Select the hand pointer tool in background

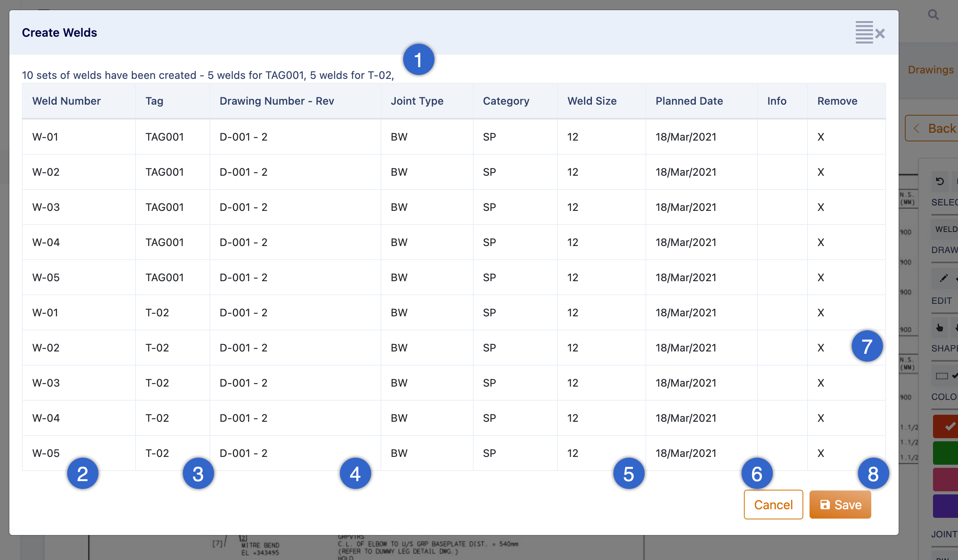940,327
